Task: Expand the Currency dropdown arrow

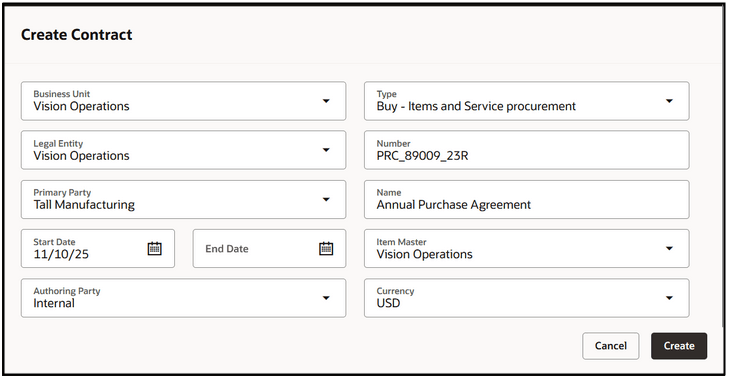Action: [x=669, y=298]
